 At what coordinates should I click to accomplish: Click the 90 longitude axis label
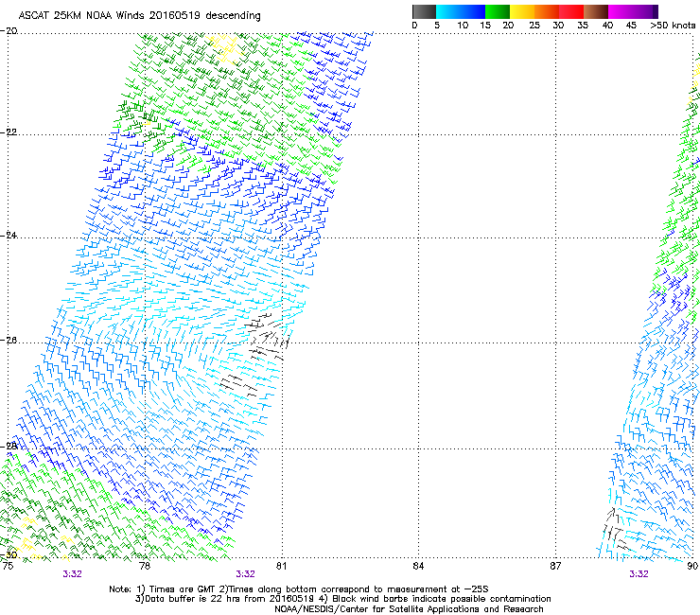692,566
